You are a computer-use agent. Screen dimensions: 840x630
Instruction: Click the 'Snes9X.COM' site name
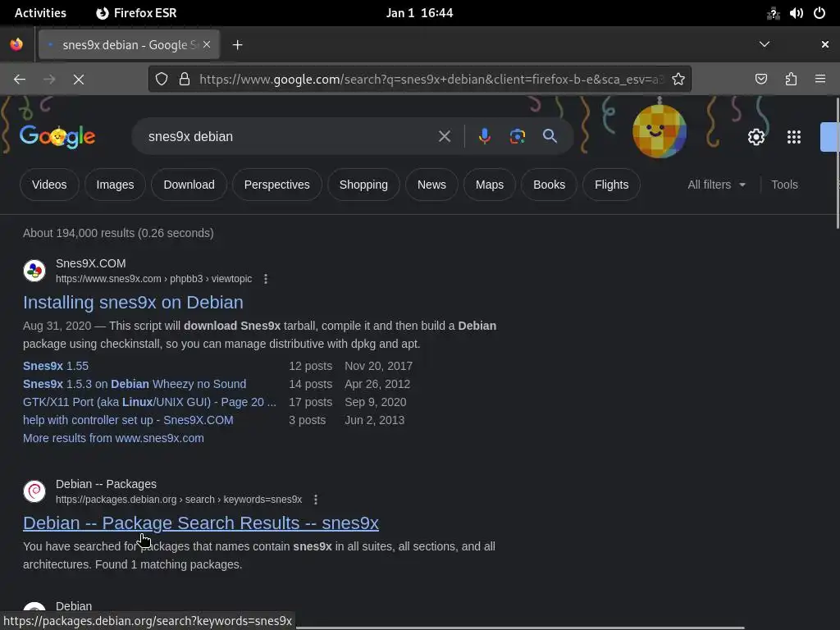(91, 263)
